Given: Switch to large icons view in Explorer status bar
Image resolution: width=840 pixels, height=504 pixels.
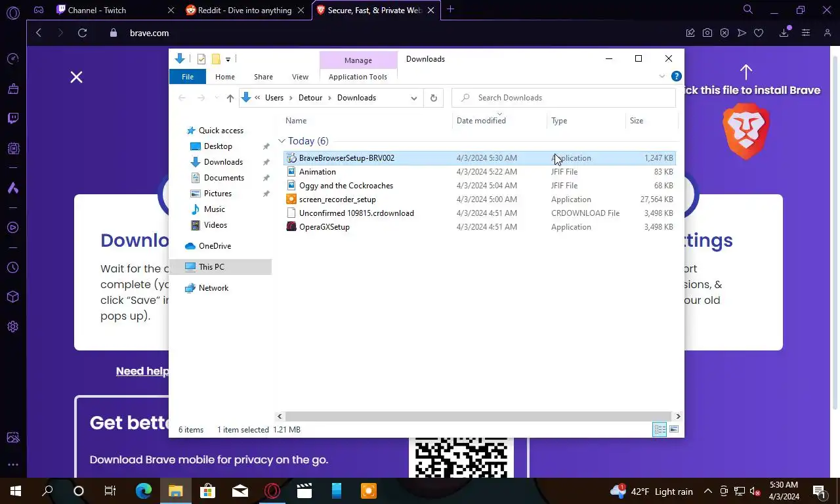Looking at the screenshot, I should coord(674,430).
